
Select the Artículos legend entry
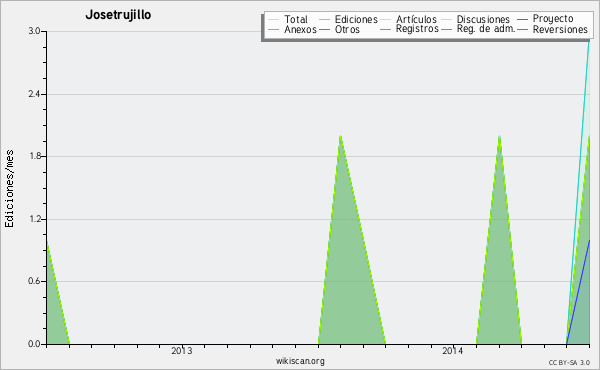[416, 19]
